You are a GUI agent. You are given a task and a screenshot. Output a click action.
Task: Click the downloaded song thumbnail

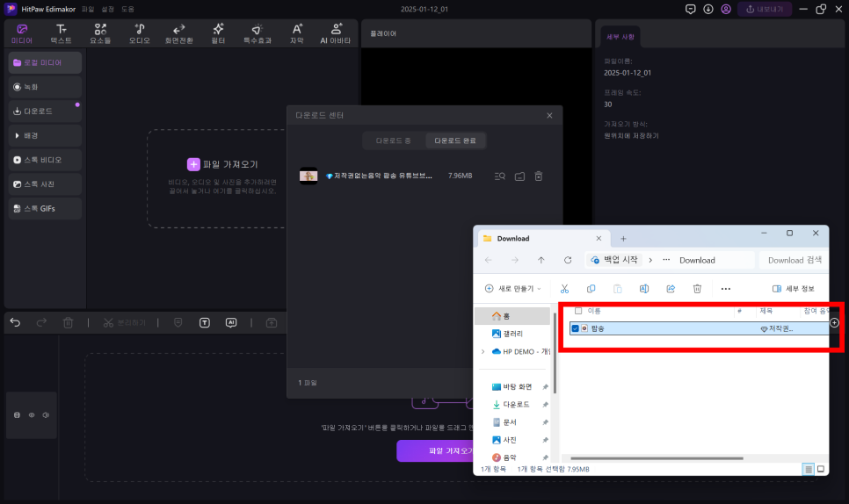pyautogui.click(x=308, y=176)
